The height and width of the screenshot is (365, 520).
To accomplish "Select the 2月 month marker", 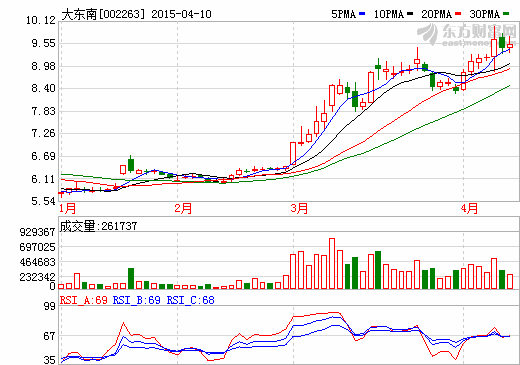I will (183, 208).
